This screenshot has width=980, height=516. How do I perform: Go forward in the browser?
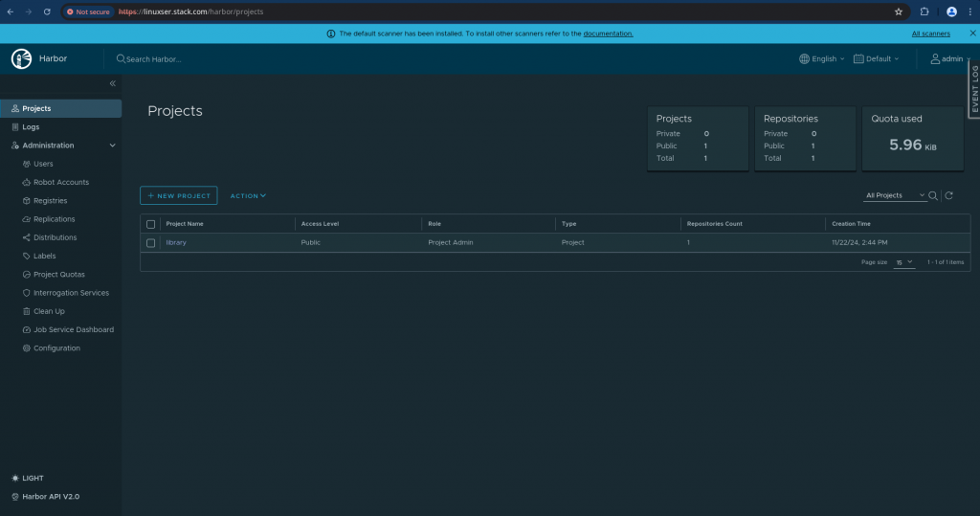click(28, 11)
